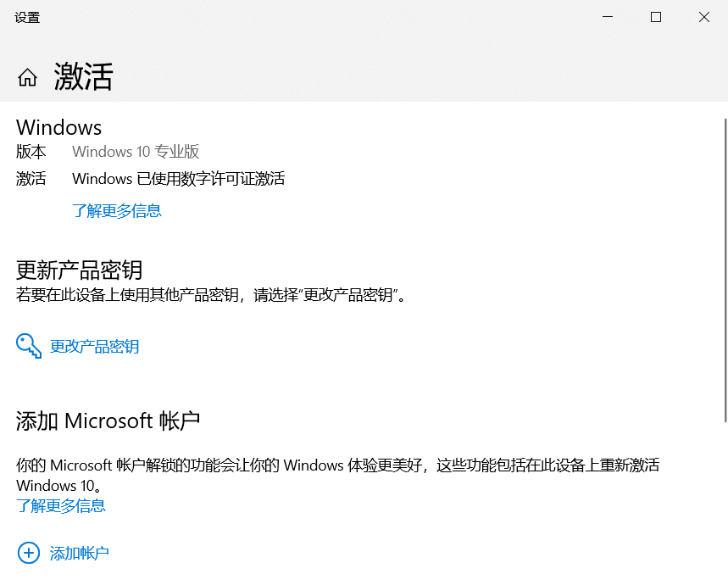Screen dimensions: 728x585
Task: Close the 设置 window
Action: 703,17
